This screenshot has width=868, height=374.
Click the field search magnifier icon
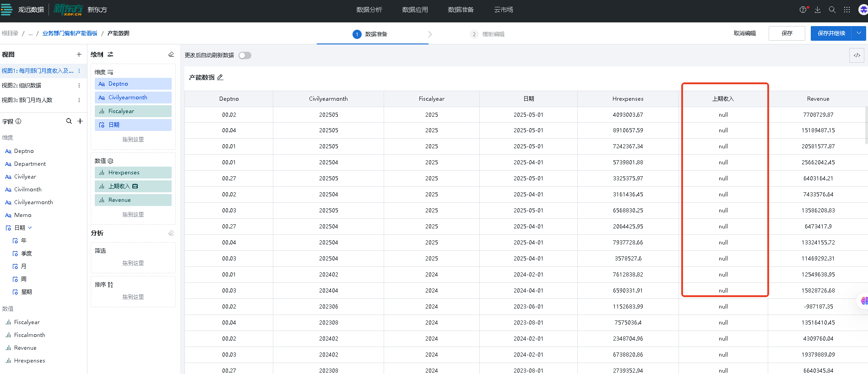point(69,121)
